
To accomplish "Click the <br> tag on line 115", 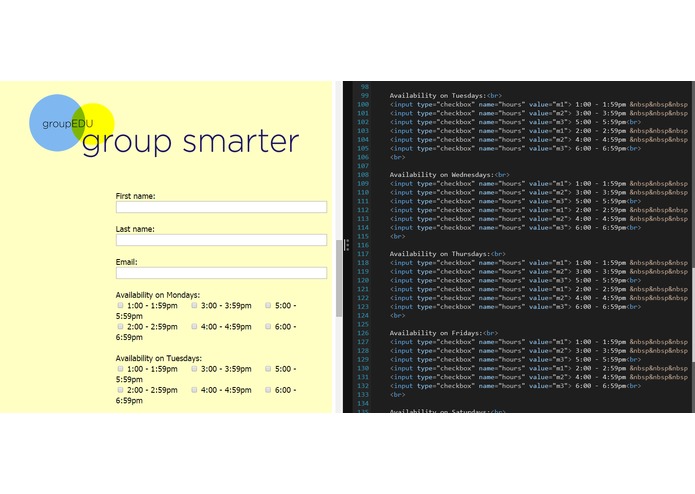I will 398,237.
